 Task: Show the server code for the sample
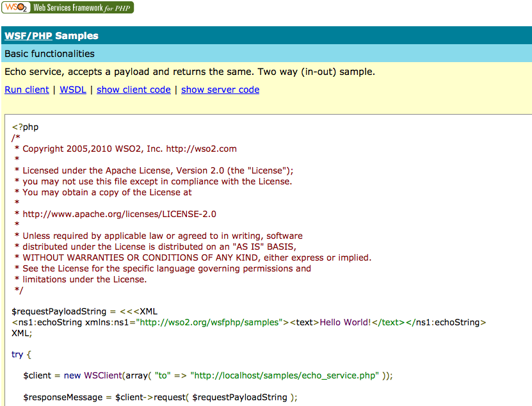[x=220, y=90]
